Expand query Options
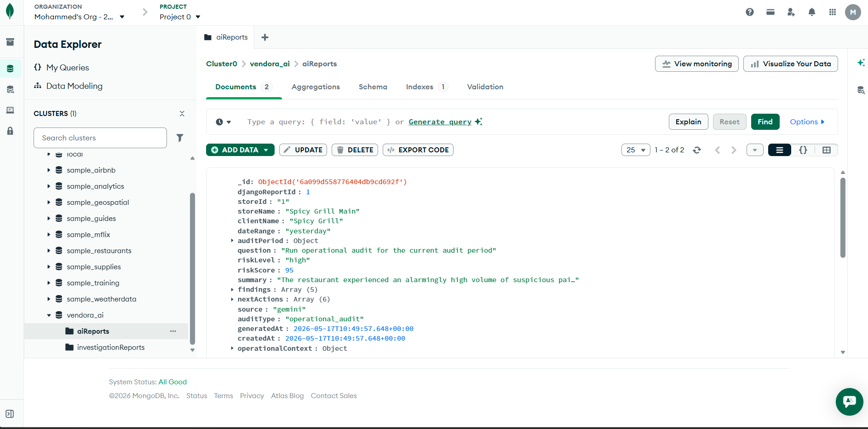 pyautogui.click(x=807, y=122)
